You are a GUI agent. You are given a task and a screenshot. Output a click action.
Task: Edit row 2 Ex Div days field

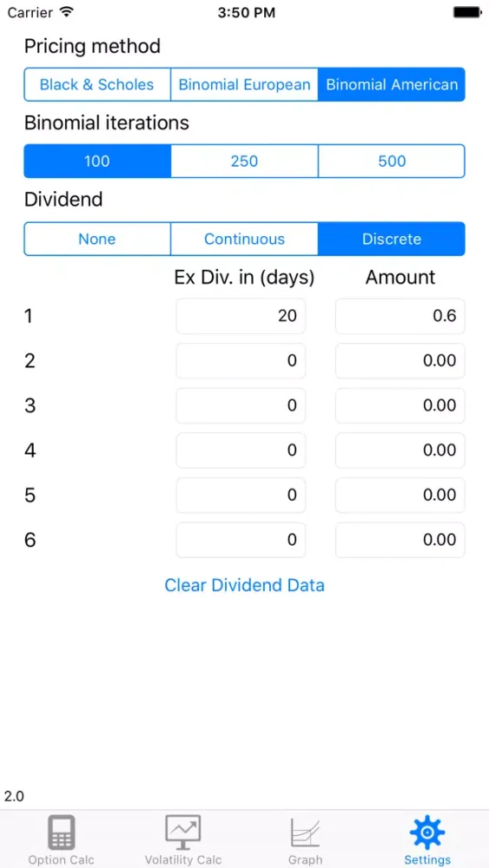241,361
